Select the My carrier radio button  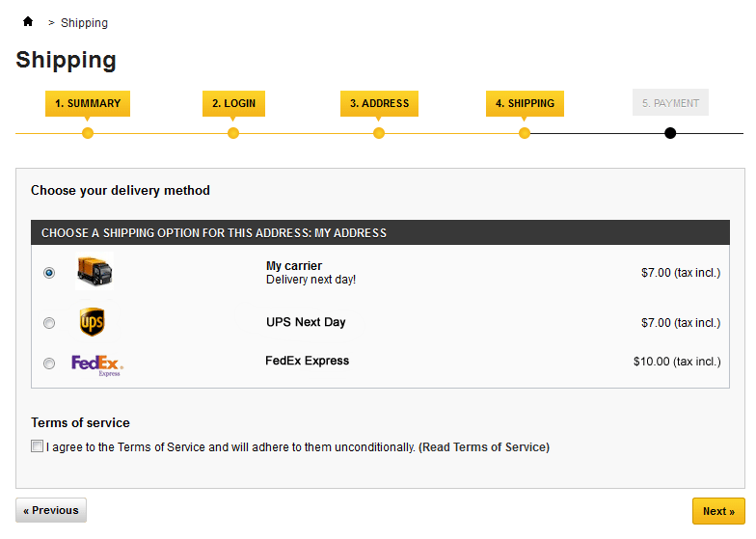49,273
